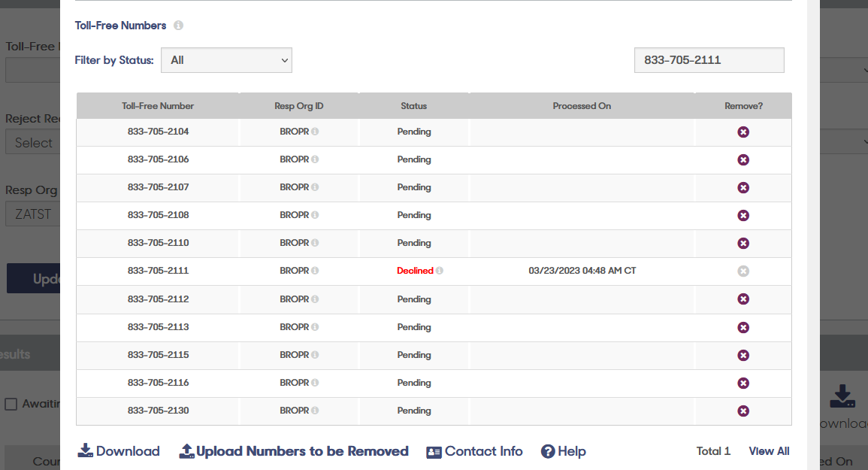This screenshot has height=470, width=868.
Task: Focus the search field containing 833-705-2111
Action: click(x=709, y=60)
